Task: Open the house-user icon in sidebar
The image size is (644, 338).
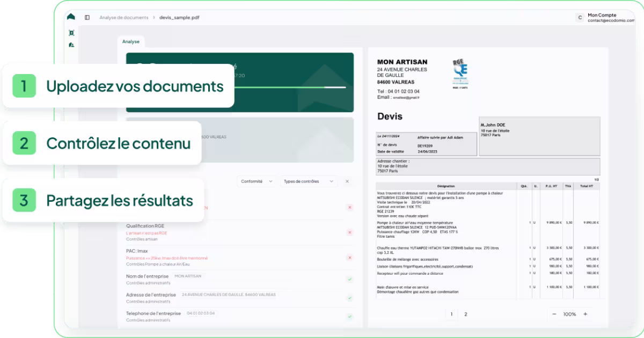Action: point(71,45)
